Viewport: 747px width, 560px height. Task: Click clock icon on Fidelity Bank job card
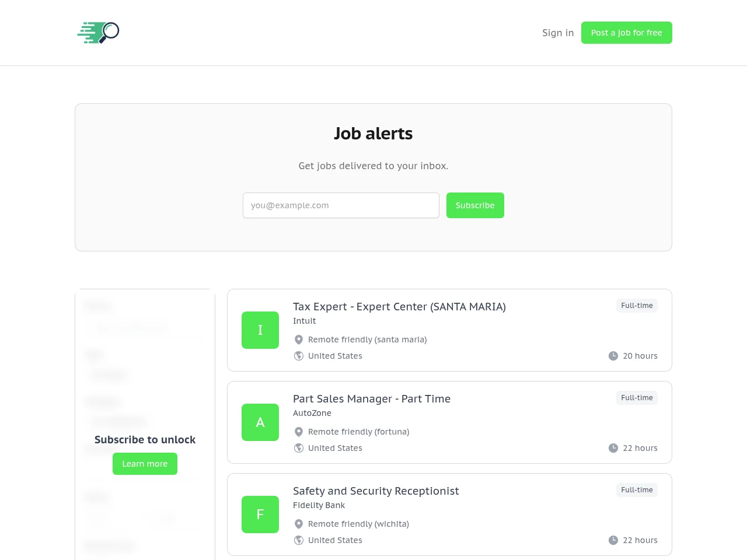point(613,540)
